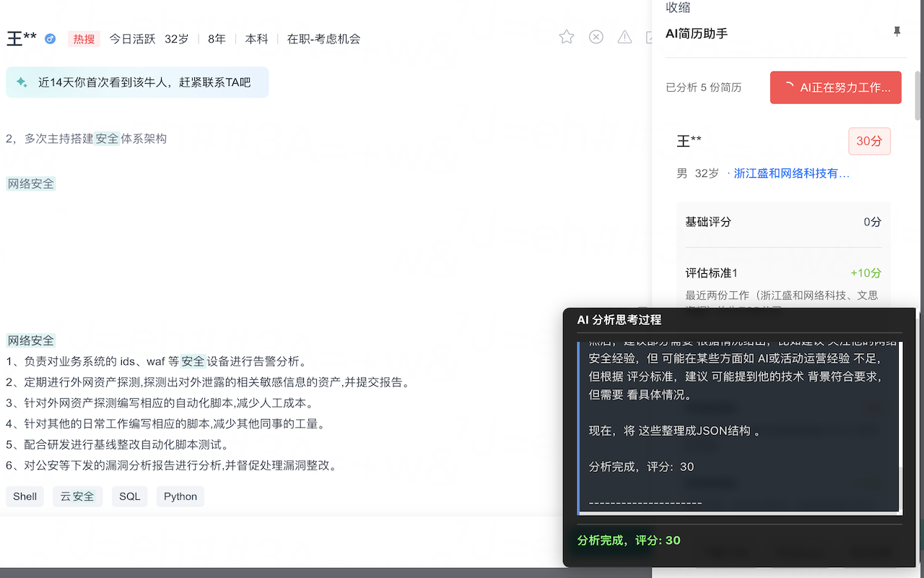Pin the AI简历助手 panel
The height and width of the screenshot is (578, 924).
click(897, 32)
